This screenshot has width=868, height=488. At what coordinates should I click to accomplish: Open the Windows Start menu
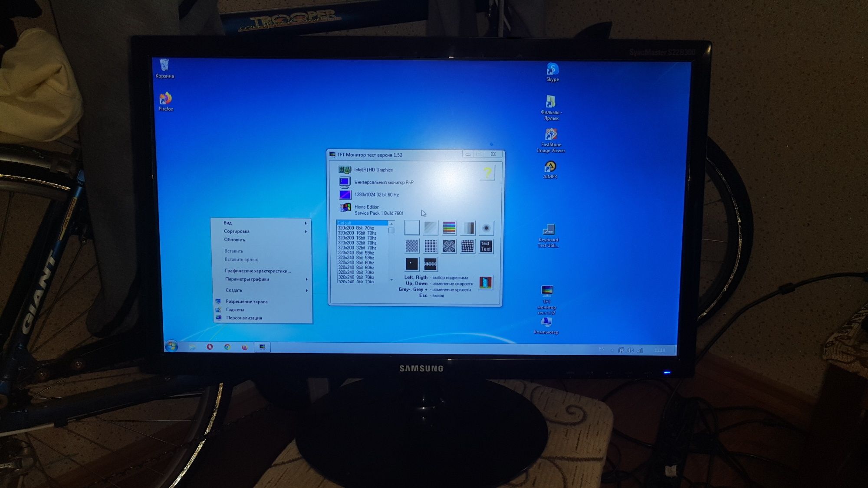(171, 346)
